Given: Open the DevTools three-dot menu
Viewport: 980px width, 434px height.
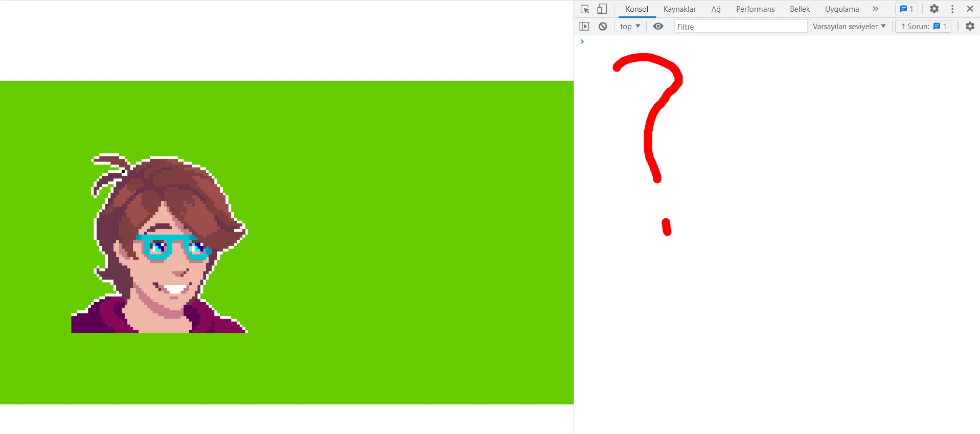Looking at the screenshot, I should coord(952,9).
